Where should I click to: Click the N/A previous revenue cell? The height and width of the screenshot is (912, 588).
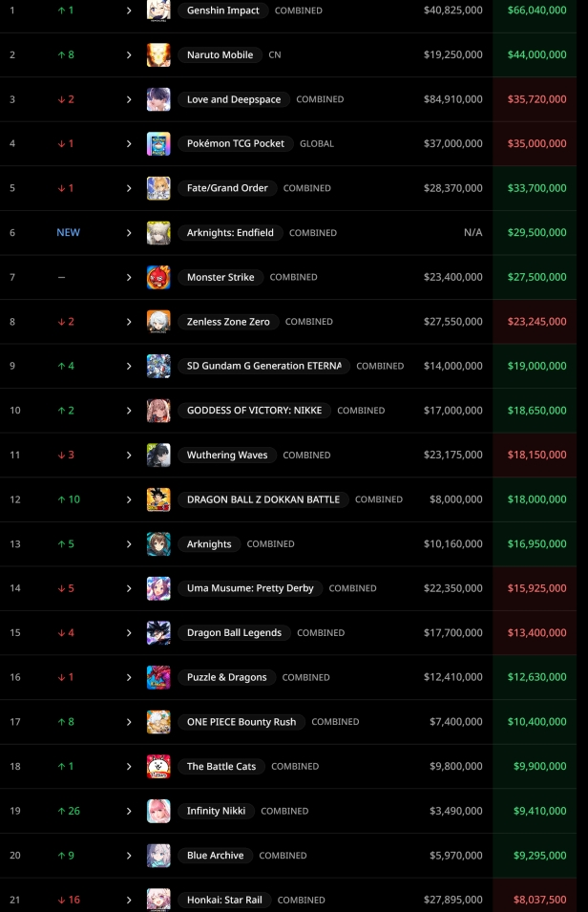(472, 233)
